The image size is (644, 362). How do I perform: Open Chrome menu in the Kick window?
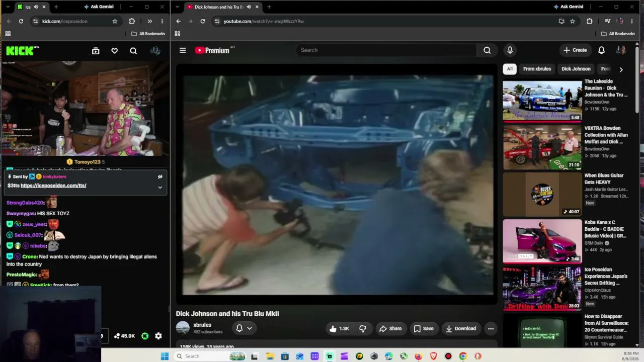pos(162,21)
